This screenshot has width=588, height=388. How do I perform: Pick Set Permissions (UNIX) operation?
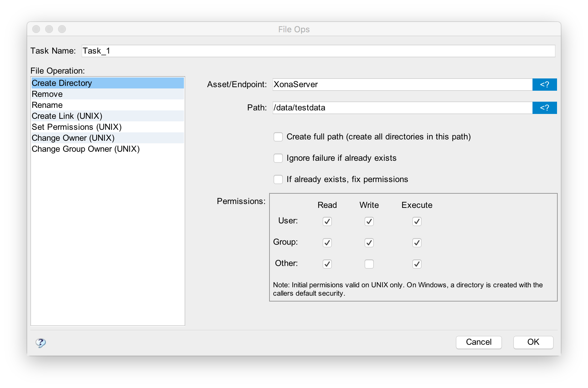(x=76, y=127)
